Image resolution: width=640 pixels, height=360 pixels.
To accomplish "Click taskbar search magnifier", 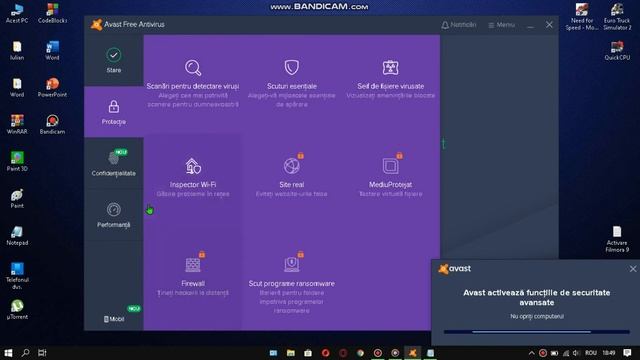I will tap(25, 353).
